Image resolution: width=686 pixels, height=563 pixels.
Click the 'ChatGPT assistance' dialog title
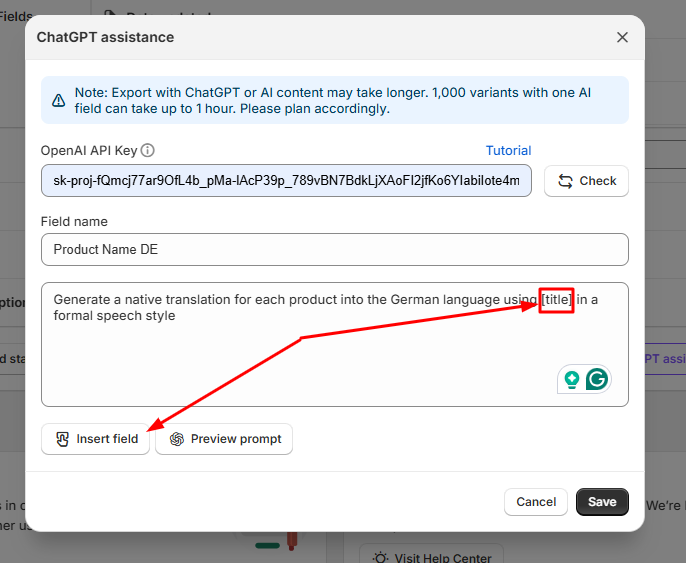[105, 37]
